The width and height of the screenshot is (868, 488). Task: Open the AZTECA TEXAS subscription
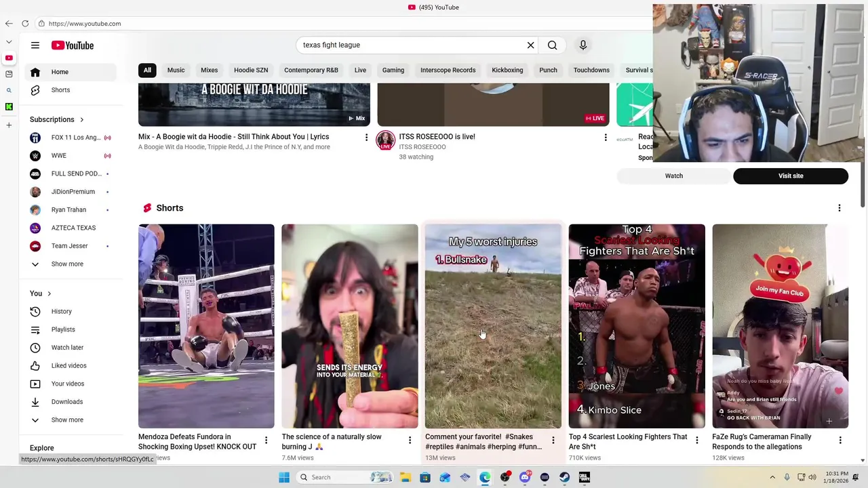(x=71, y=228)
